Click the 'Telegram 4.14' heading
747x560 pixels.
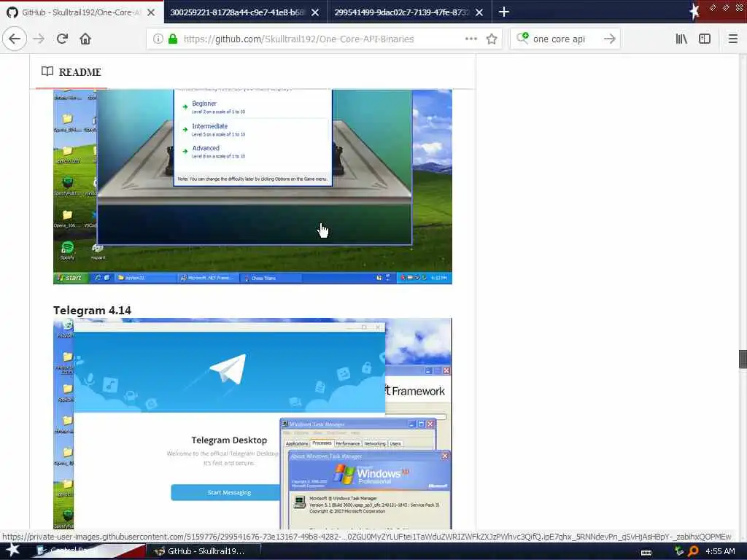tap(92, 311)
